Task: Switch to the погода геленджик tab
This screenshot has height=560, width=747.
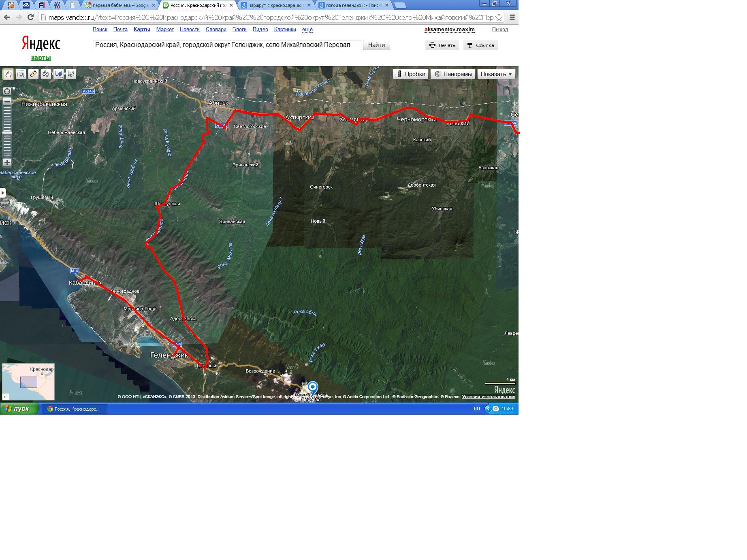Action: (354, 5)
